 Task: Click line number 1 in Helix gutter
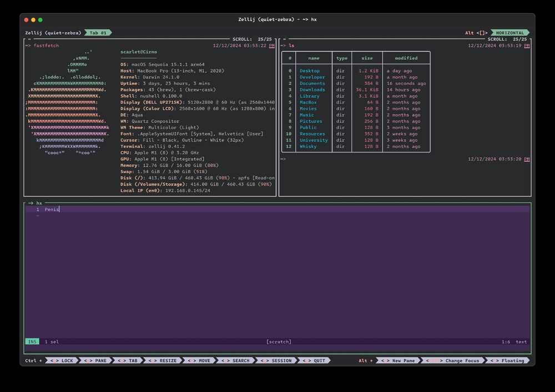pyautogui.click(x=38, y=210)
